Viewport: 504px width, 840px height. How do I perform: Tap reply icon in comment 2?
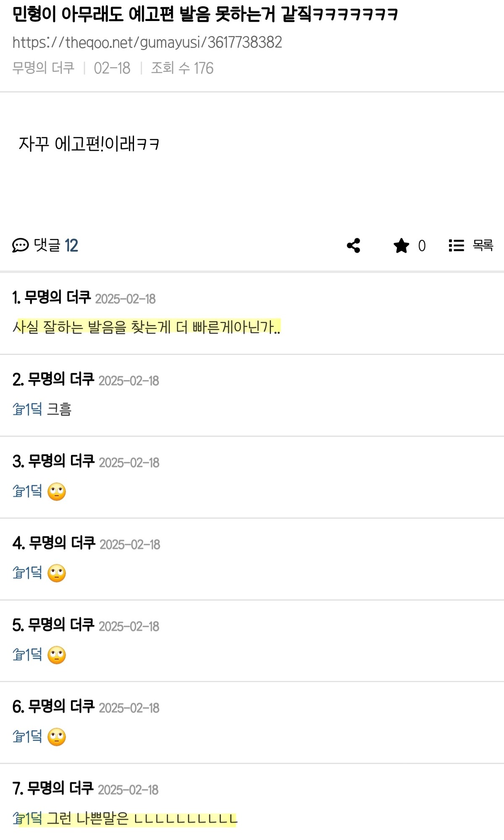(18, 409)
